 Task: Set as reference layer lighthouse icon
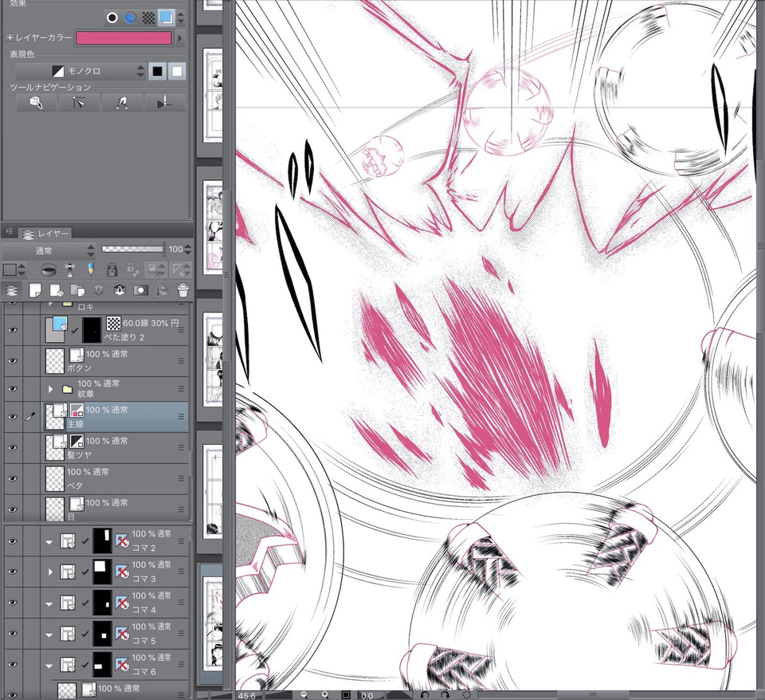71,269
